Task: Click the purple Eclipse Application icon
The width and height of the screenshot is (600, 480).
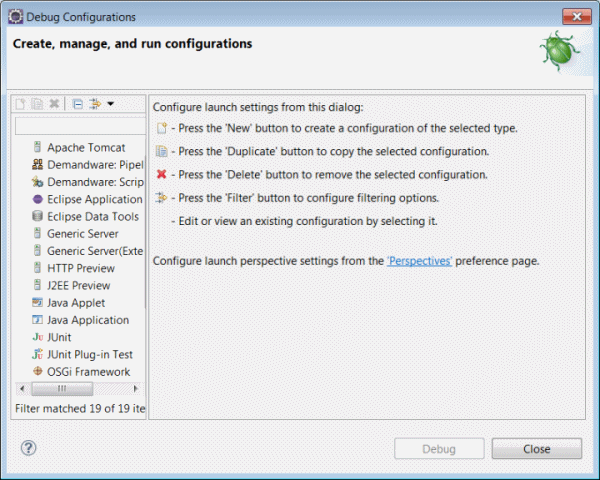Action: pos(38,199)
